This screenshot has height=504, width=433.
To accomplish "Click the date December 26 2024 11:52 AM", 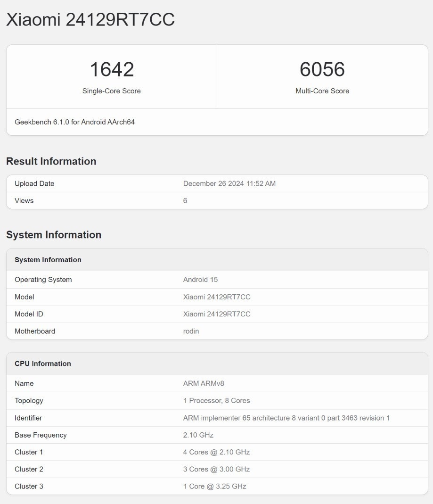I will click(x=229, y=183).
